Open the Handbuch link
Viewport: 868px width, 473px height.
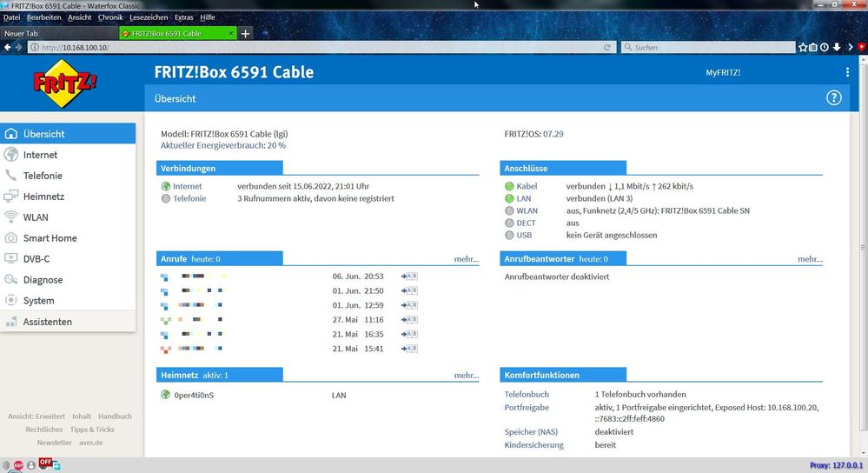pyautogui.click(x=116, y=416)
